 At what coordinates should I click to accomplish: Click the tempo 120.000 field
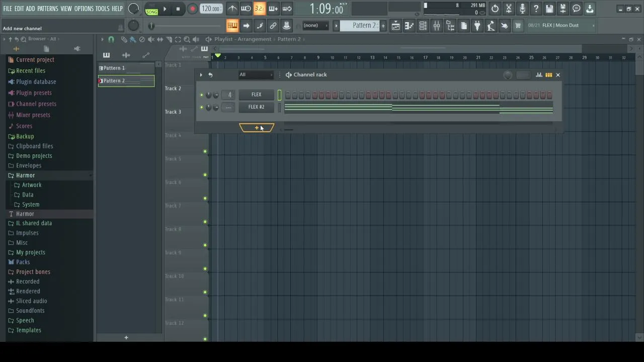tap(211, 9)
